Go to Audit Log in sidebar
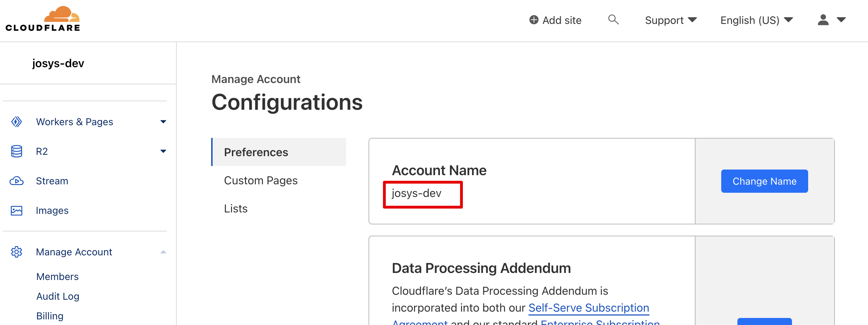 [x=58, y=296]
